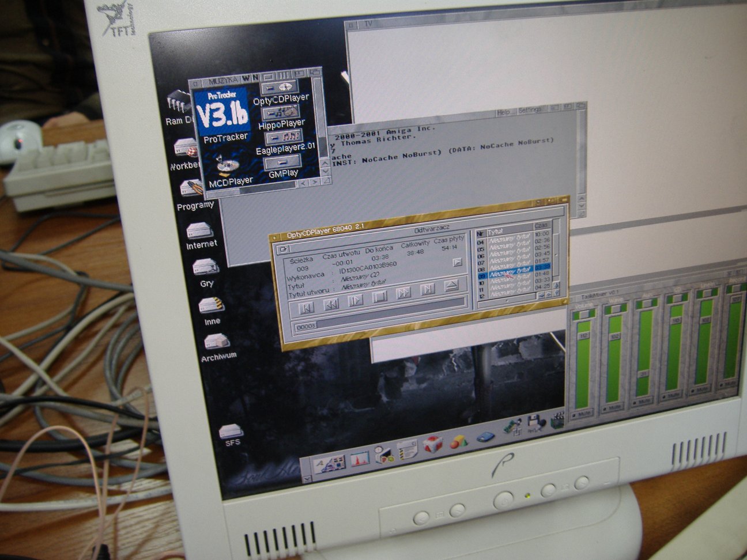
Task: Mute the Wave channel in the mixer
Action: pyautogui.click(x=612, y=408)
